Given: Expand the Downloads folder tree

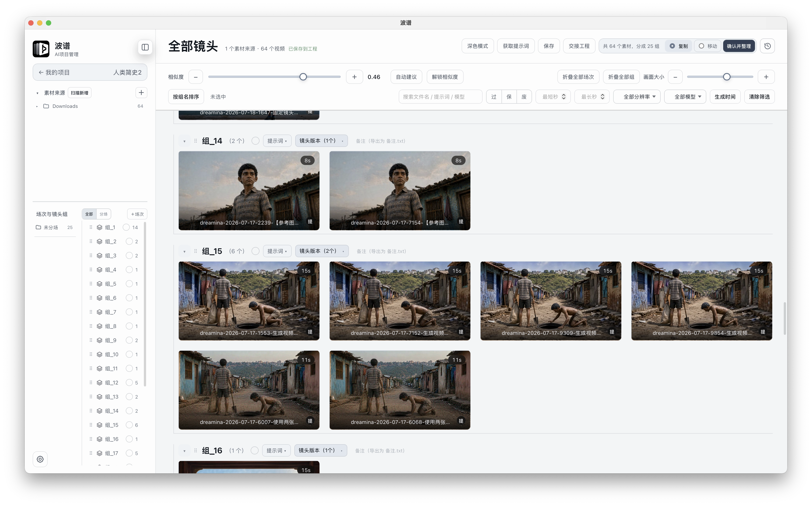Looking at the screenshot, I should (37, 106).
